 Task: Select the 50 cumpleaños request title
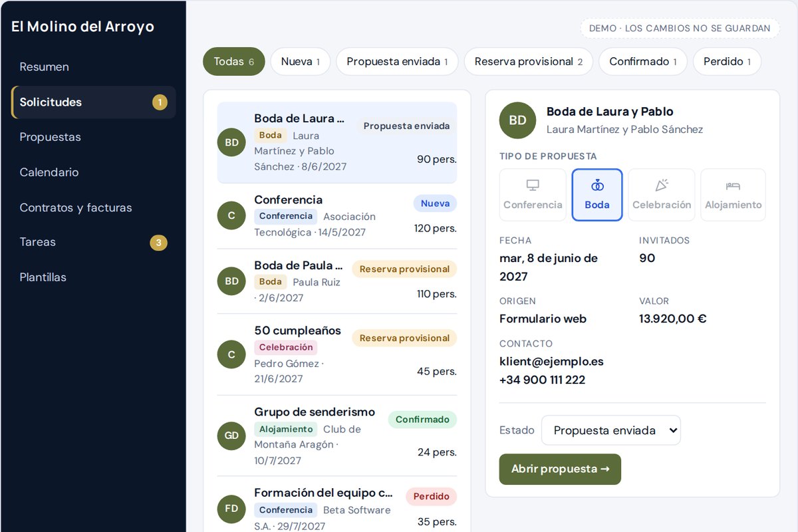coord(297,331)
